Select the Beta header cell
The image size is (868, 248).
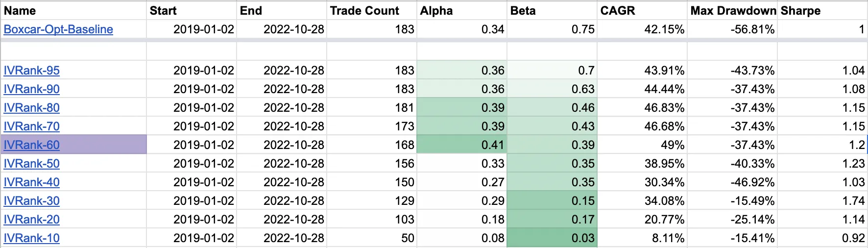click(x=552, y=10)
